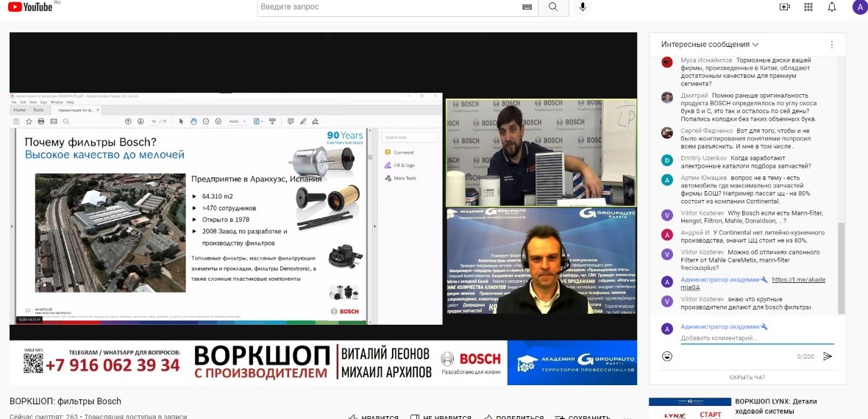This screenshot has height=419, width=868.
Task: Select the Acrobat hand pan tool
Action: click(x=193, y=121)
